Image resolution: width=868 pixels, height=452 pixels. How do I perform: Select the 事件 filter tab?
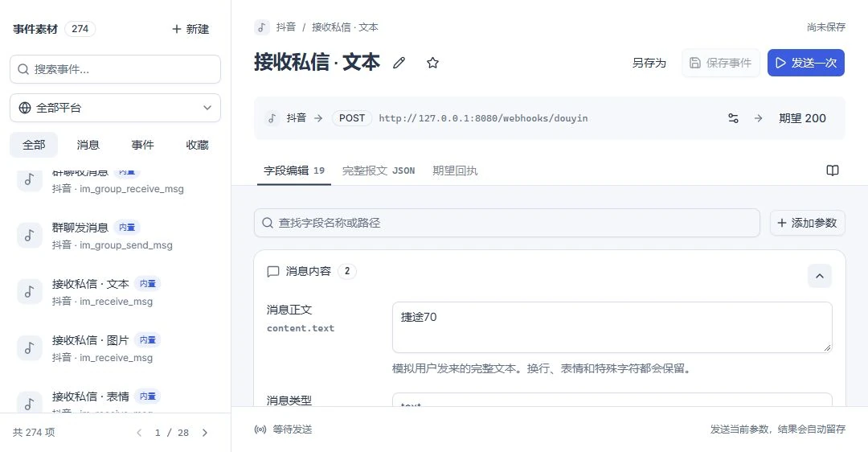pos(142,145)
